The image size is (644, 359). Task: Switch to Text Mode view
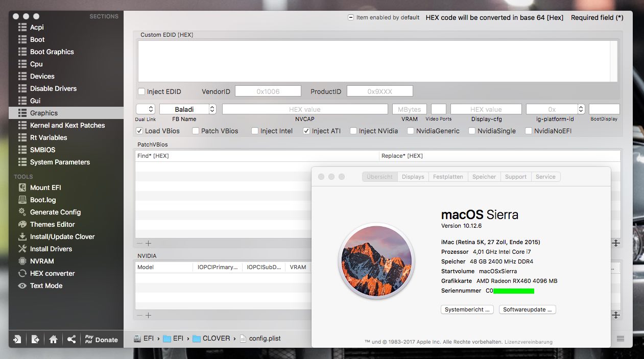point(66,285)
